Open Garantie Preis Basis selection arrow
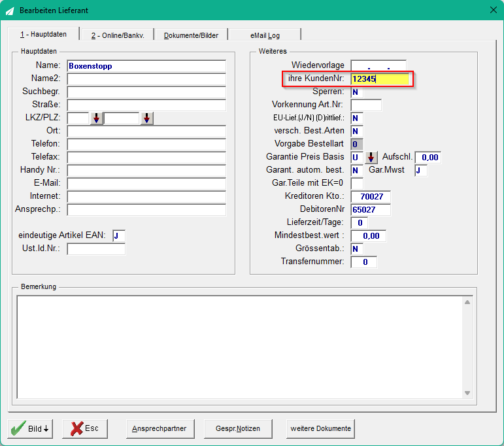This screenshot has width=504, height=446. (371, 158)
